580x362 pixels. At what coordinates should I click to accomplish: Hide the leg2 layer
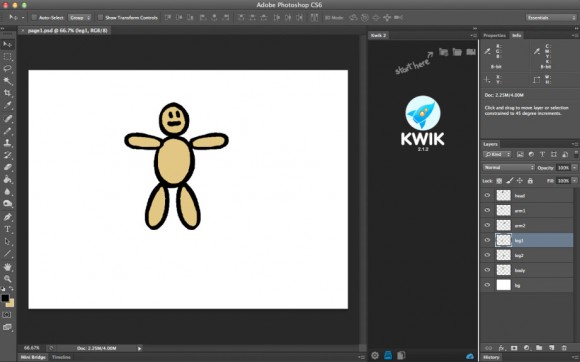[487, 255]
